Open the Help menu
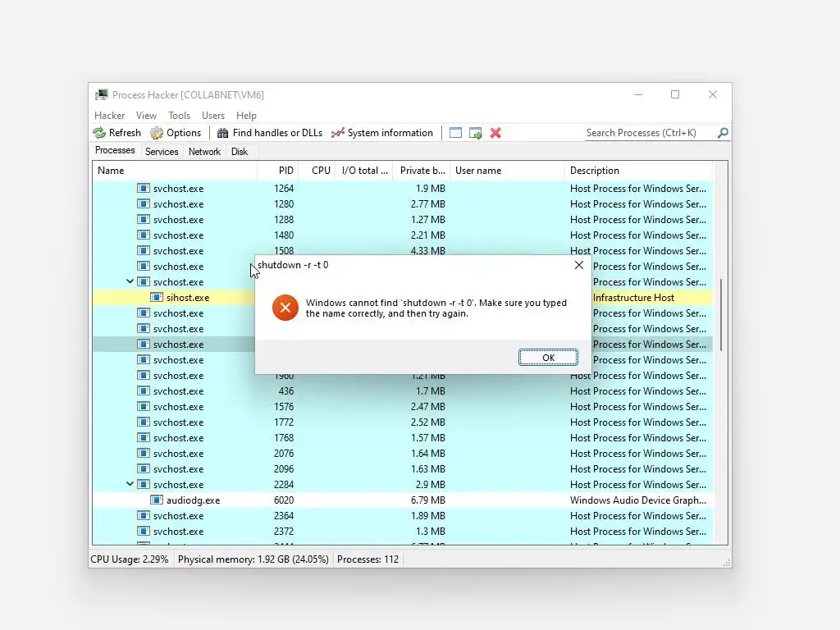 point(246,116)
